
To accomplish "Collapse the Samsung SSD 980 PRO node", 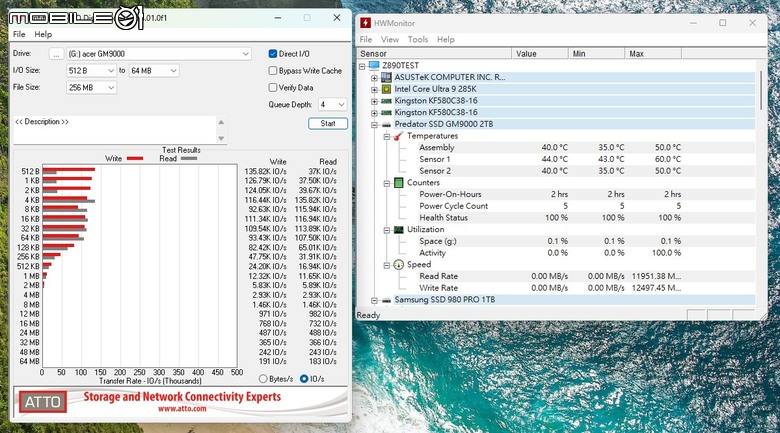I will coord(374,301).
